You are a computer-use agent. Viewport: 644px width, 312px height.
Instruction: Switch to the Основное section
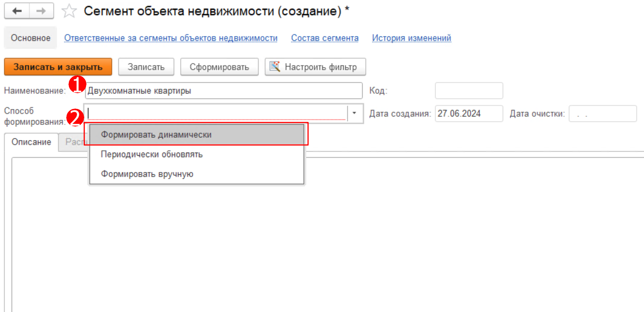click(31, 38)
